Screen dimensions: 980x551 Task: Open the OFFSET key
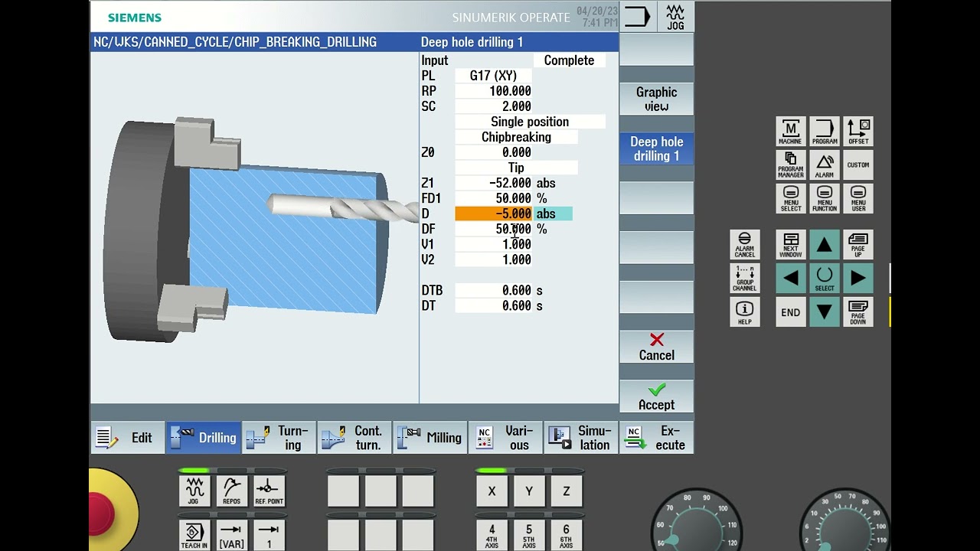(x=858, y=132)
